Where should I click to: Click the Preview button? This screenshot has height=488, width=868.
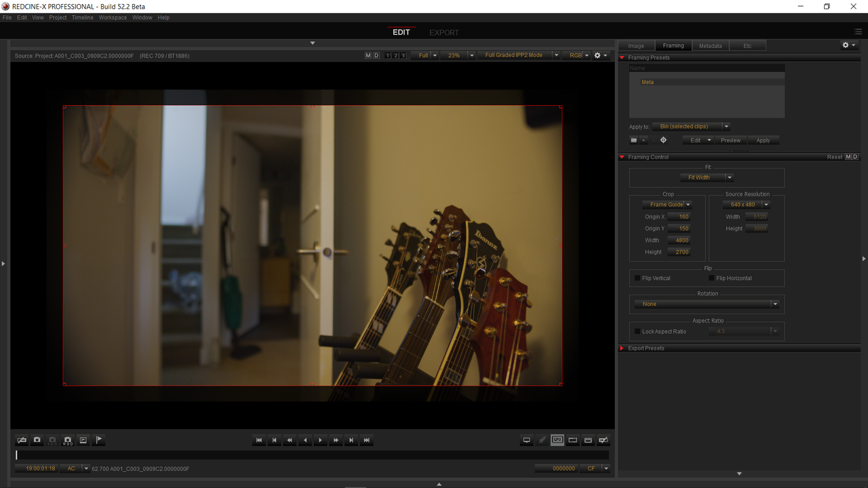730,140
